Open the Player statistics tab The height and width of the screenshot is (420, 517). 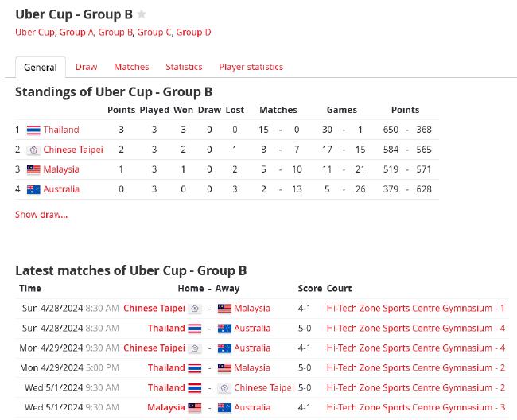click(x=251, y=67)
